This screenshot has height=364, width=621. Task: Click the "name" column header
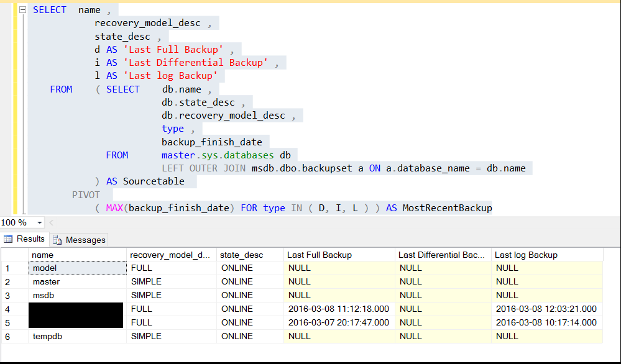click(78, 255)
